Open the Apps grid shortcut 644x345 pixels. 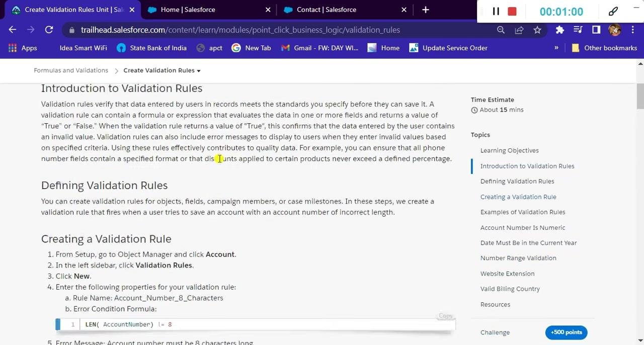point(23,48)
